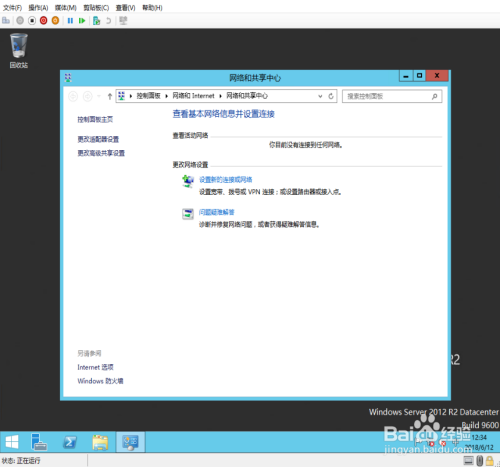The height and width of the screenshot is (467, 500).
Task: Reset the VM with the green play icon
Action: click(82, 21)
